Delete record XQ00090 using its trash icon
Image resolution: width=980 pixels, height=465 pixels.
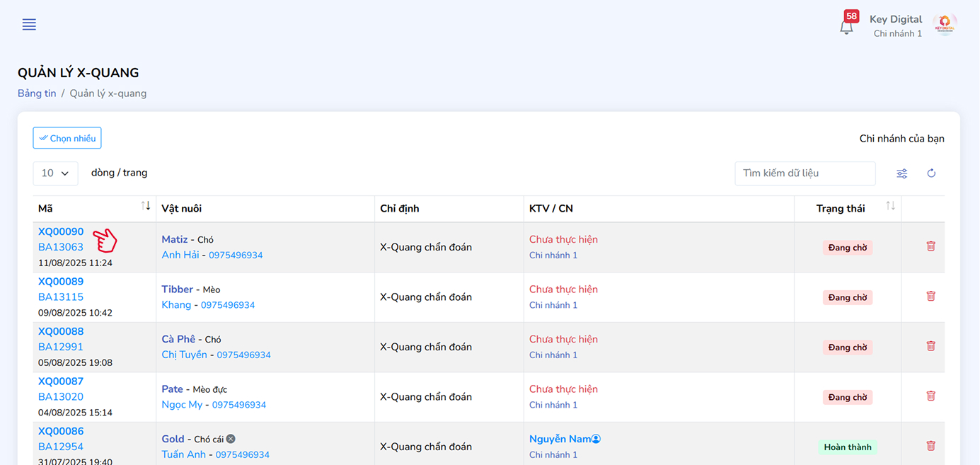(930, 246)
